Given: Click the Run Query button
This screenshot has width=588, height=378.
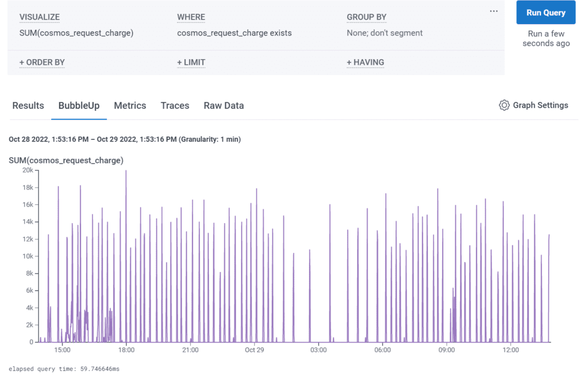Looking at the screenshot, I should click(x=546, y=13).
